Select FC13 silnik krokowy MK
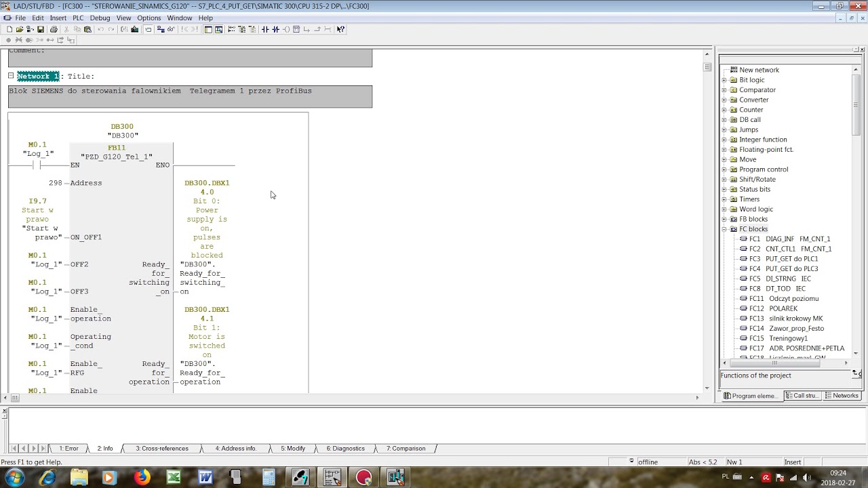Screen dimensions: 868x488 (785, 319)
